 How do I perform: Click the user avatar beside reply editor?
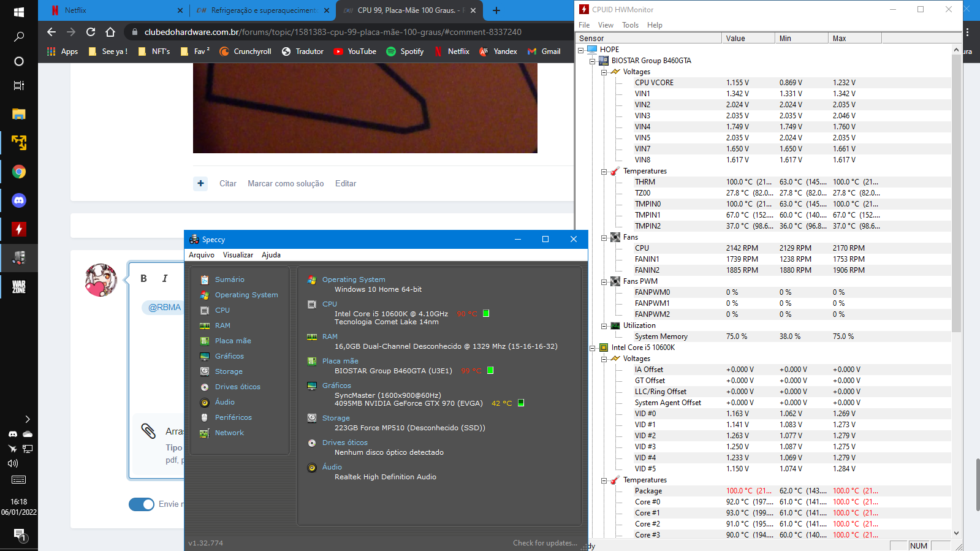click(x=101, y=280)
